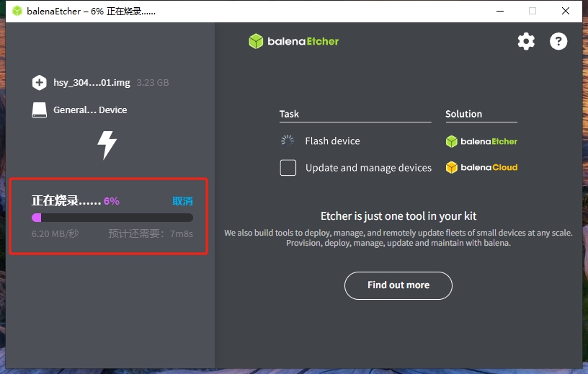The image size is (588, 374).
Task: Click the hsy_304....01.img file name
Action: click(x=92, y=83)
